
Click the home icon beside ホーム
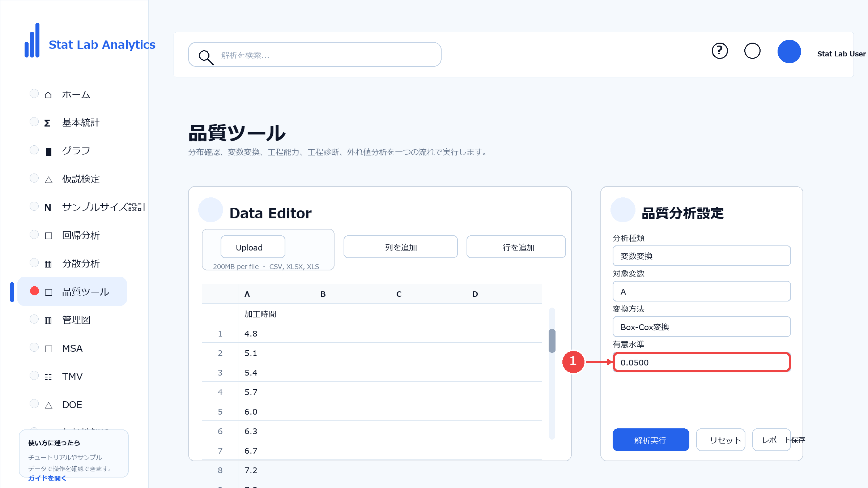tap(48, 95)
